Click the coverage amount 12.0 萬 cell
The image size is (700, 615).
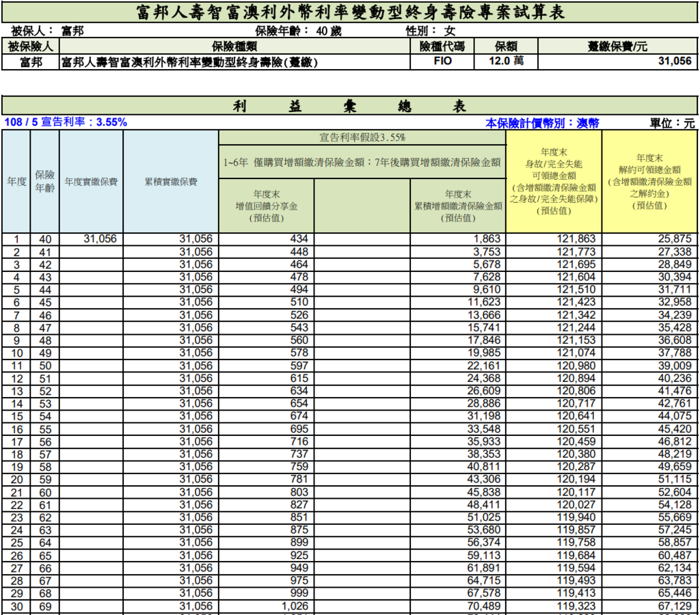(506, 61)
